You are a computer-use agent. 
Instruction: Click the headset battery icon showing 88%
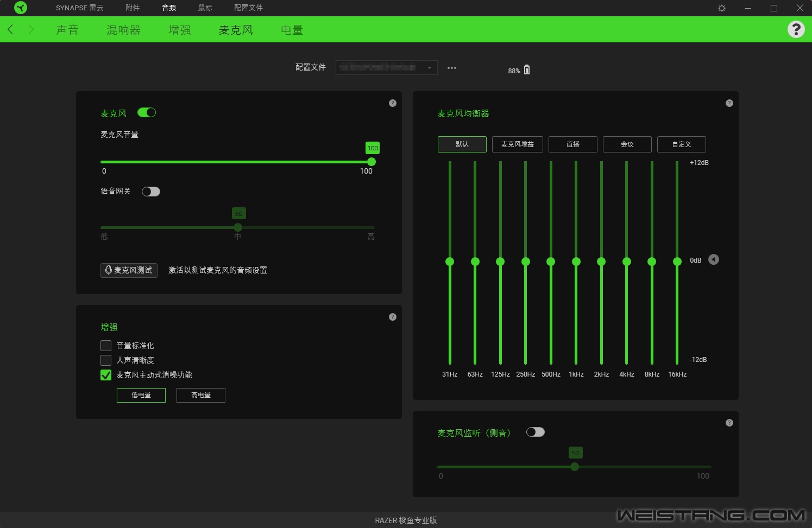(x=526, y=70)
